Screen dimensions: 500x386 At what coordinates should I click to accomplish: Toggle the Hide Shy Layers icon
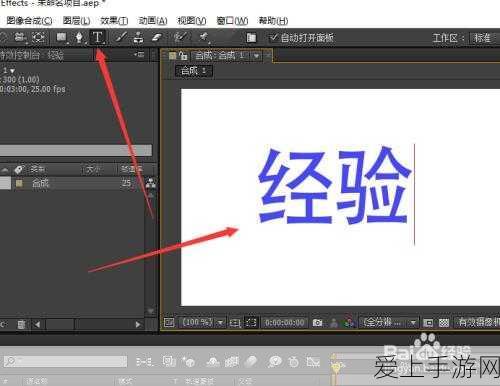213,361
